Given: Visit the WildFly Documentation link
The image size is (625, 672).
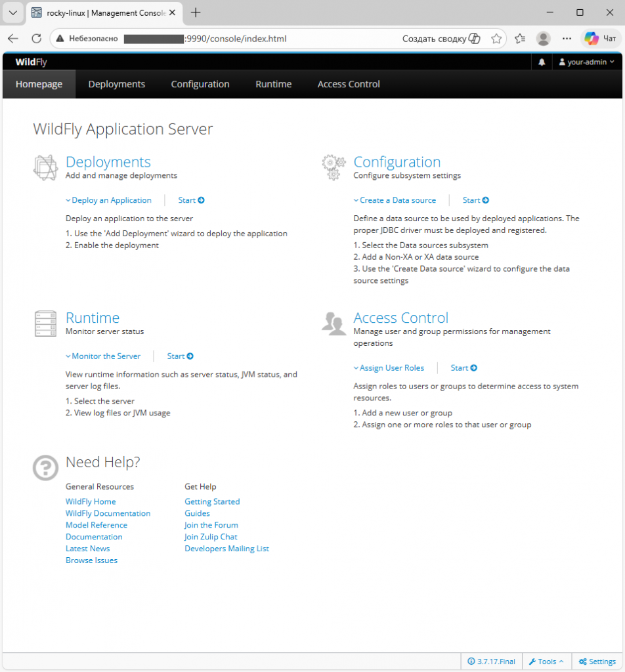Looking at the screenshot, I should pyautogui.click(x=108, y=513).
